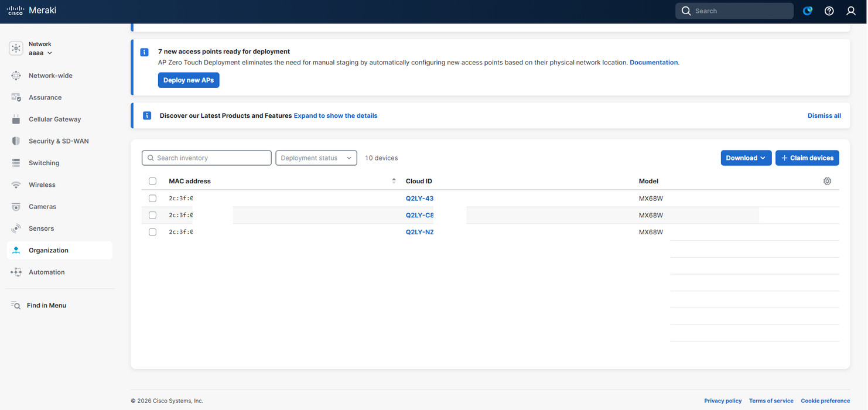This screenshot has height=410, width=868.
Task: Open the Deployment status filter dropdown
Action: (x=316, y=158)
